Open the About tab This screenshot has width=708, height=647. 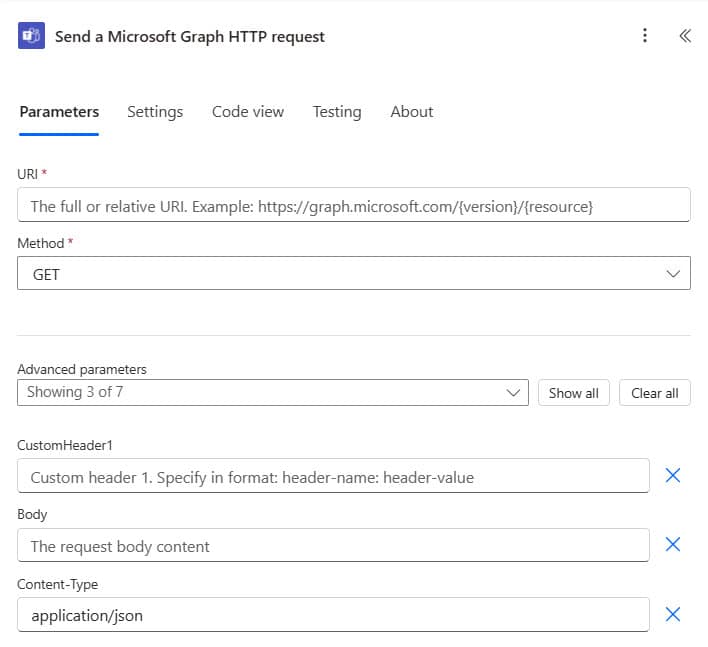coord(411,112)
